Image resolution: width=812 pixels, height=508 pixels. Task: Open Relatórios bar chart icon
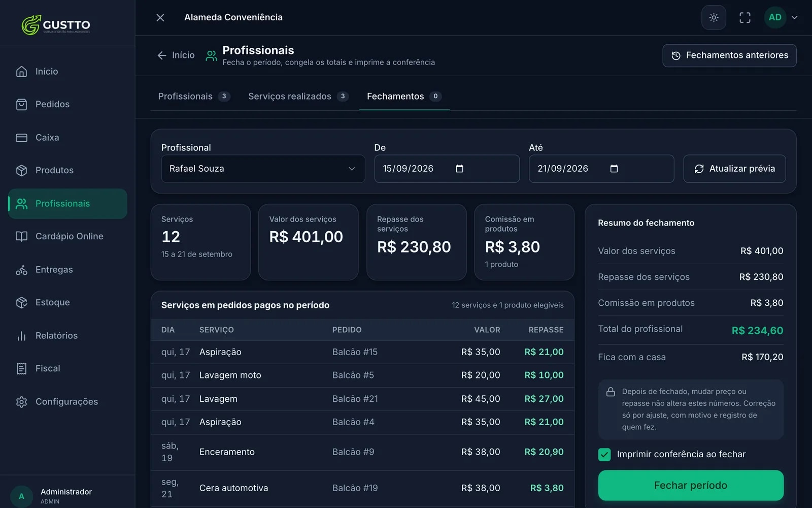pyautogui.click(x=21, y=336)
